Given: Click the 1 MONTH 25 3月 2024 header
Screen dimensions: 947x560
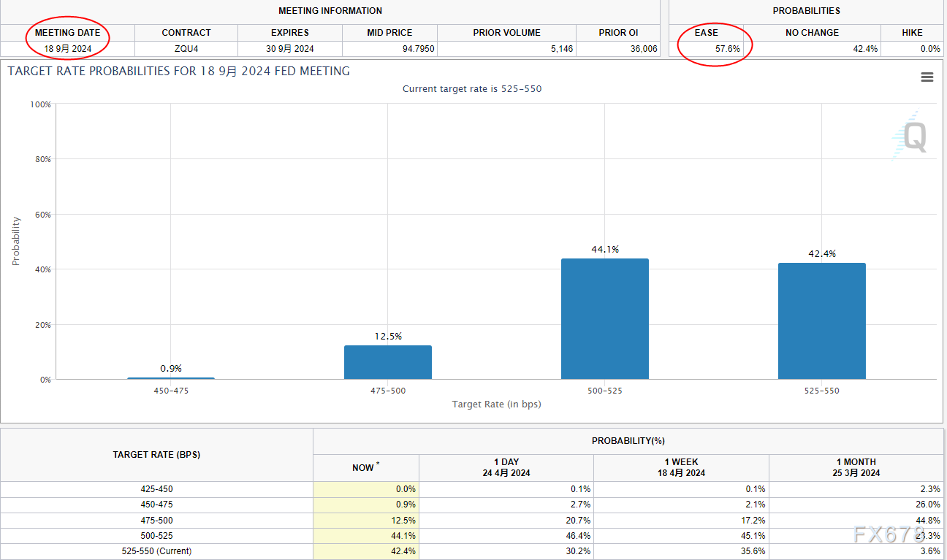Looking at the screenshot, I should [856, 467].
